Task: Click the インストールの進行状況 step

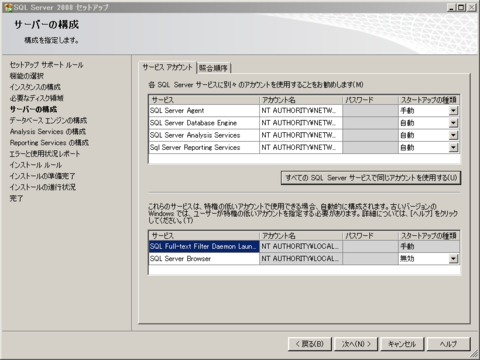Action: point(43,187)
